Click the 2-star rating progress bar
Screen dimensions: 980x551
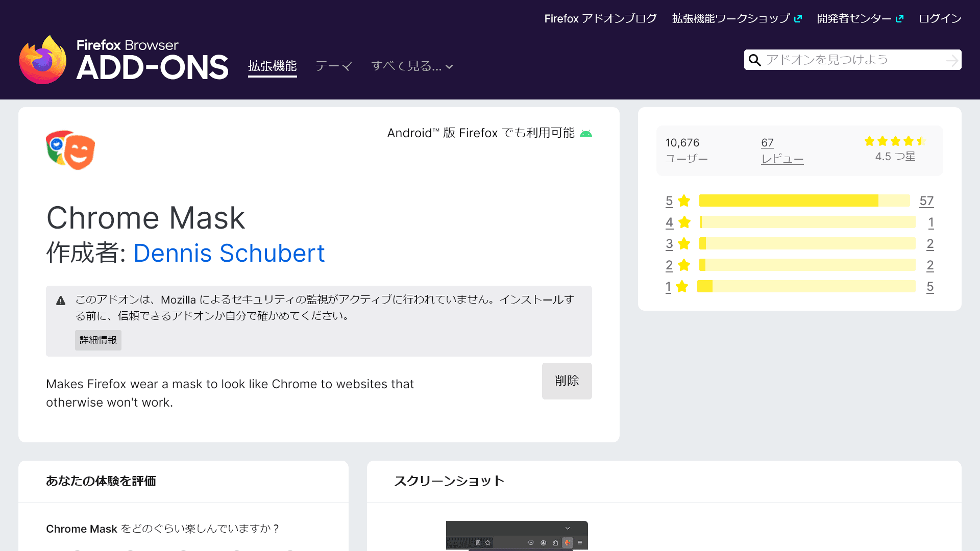tap(807, 265)
